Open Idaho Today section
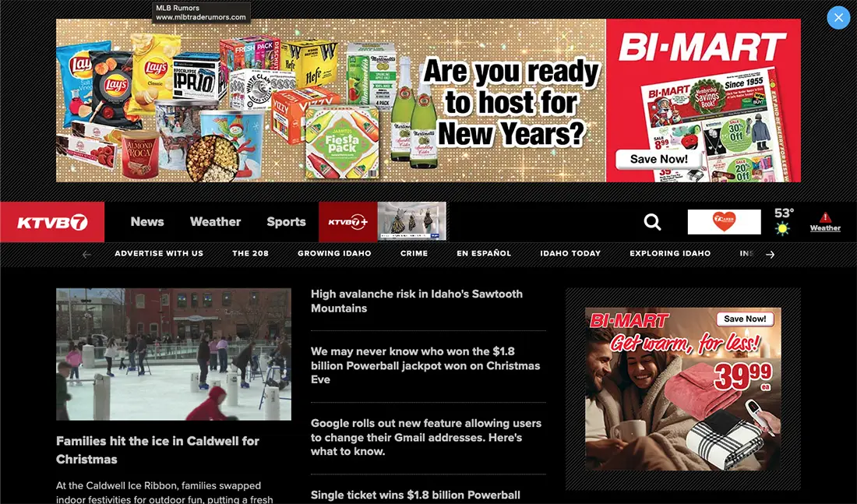Image resolution: width=857 pixels, height=504 pixels. click(570, 254)
